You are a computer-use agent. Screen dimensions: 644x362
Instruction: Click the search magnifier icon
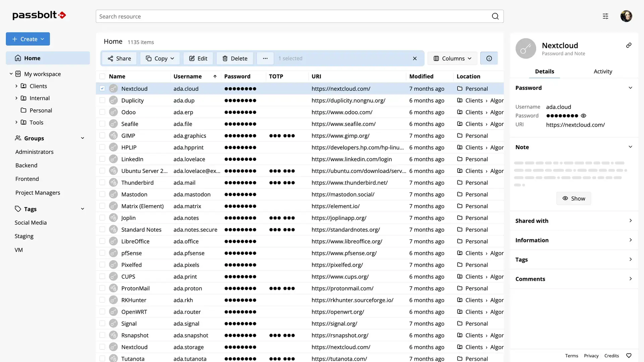pos(495,16)
